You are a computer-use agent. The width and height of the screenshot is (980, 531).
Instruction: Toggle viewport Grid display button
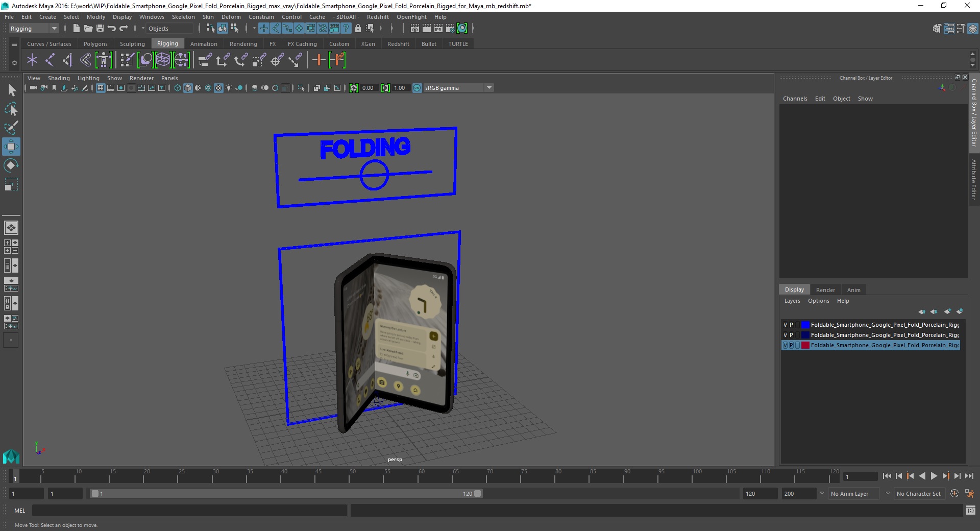pos(101,88)
